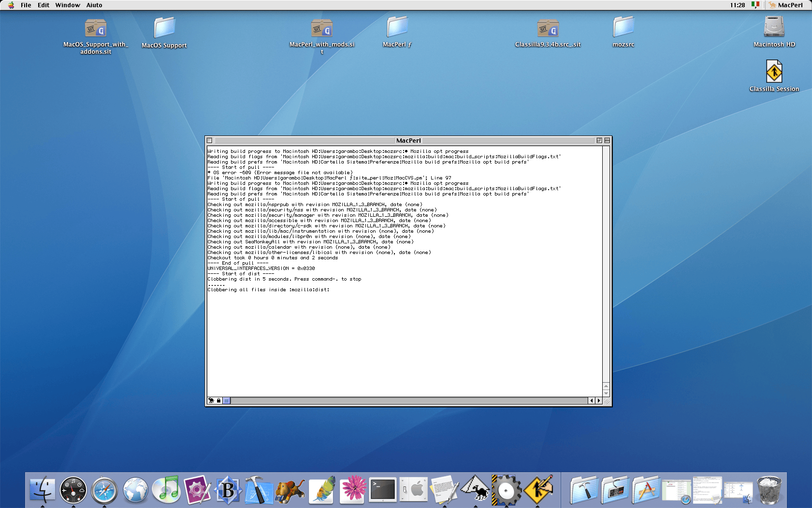Launch Terminal from the Dock

click(x=383, y=490)
